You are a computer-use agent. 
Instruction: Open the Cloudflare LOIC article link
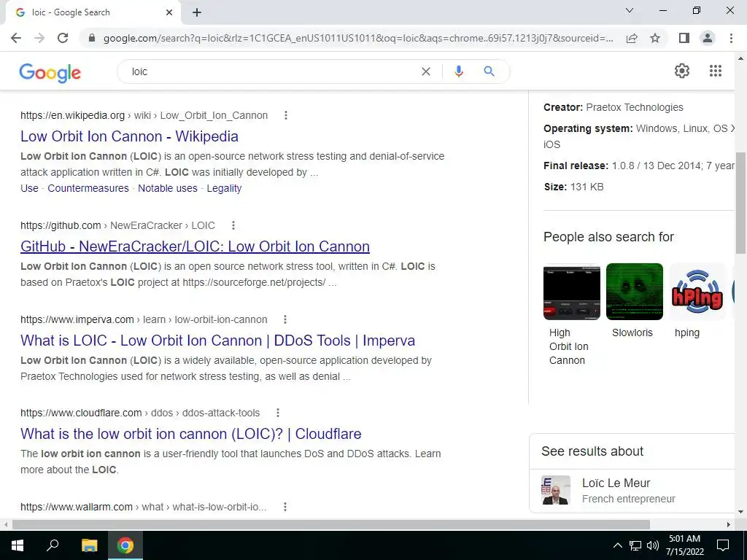point(190,434)
